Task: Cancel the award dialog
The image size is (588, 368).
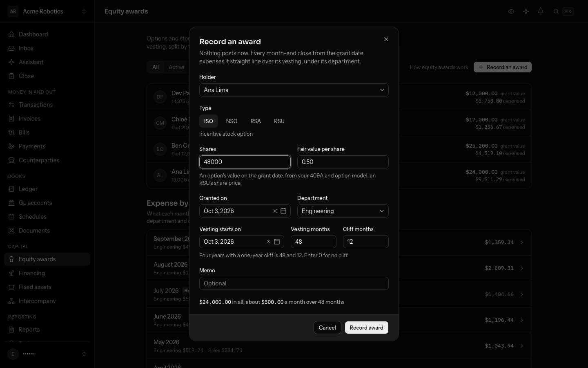Action: [x=327, y=328]
